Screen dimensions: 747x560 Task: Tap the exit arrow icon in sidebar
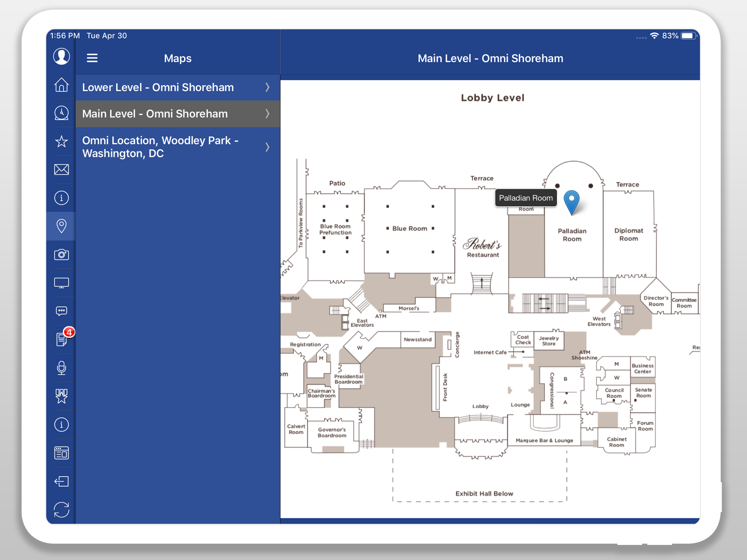[x=62, y=481]
